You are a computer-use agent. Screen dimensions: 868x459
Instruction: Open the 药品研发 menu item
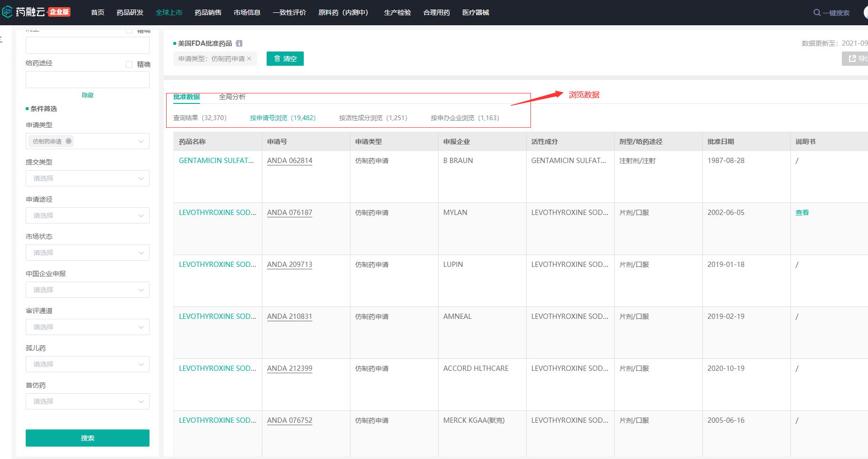[130, 12]
